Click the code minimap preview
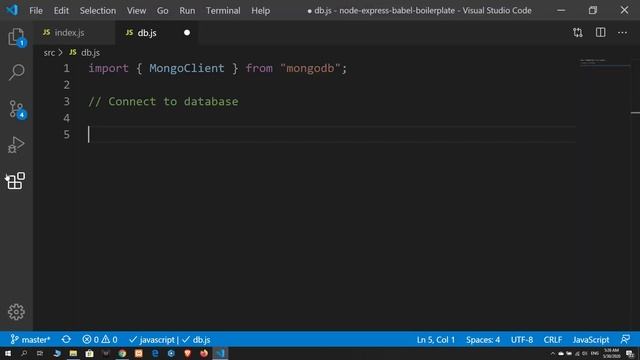Screen dimensions: 640x360 604,62
